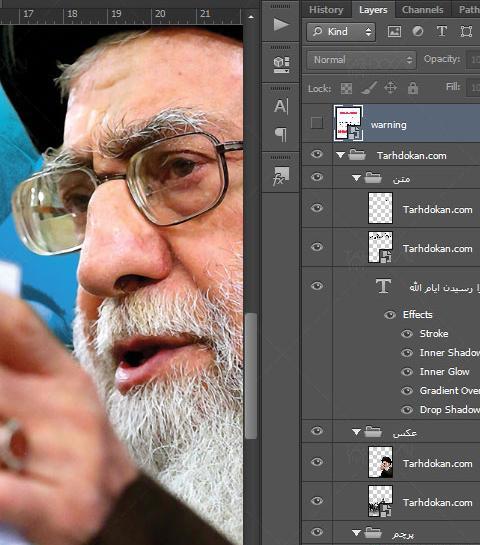Toggle Stroke effect visibility

tap(407, 334)
